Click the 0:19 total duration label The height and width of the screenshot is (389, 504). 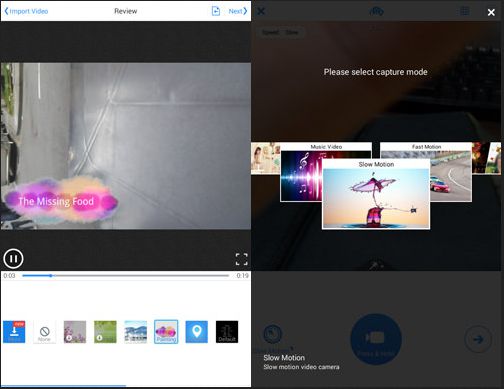click(243, 276)
